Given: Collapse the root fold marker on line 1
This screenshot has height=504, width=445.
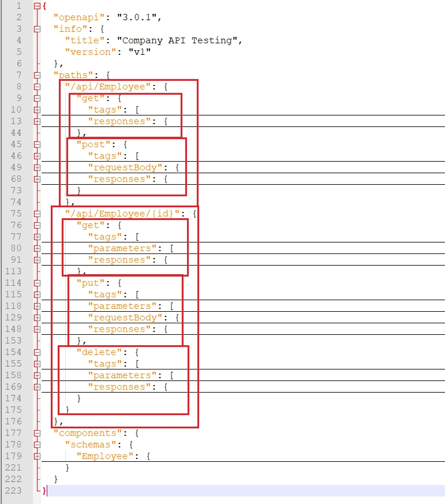Looking at the screenshot, I should point(38,6).
